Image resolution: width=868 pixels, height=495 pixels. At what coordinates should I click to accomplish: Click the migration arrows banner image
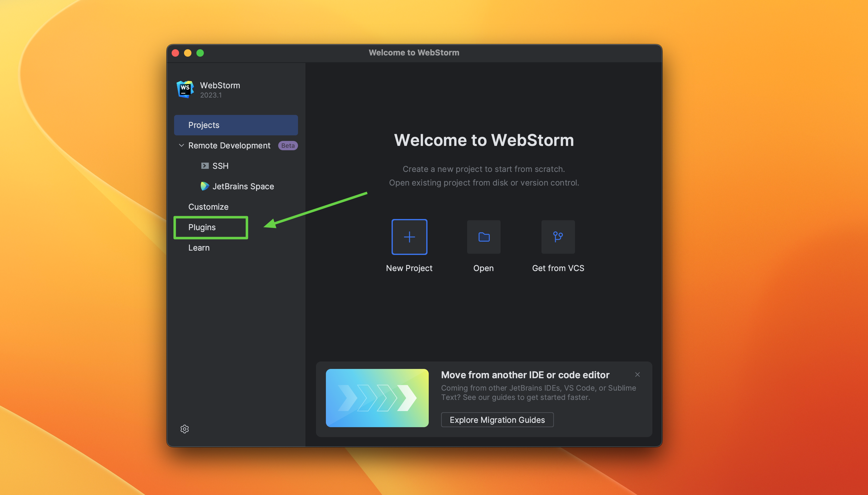377,398
